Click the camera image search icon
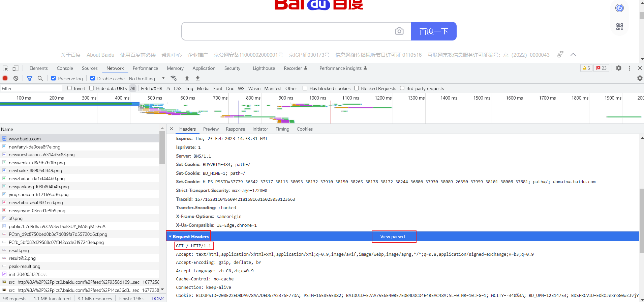This screenshot has height=302, width=644. (x=399, y=31)
